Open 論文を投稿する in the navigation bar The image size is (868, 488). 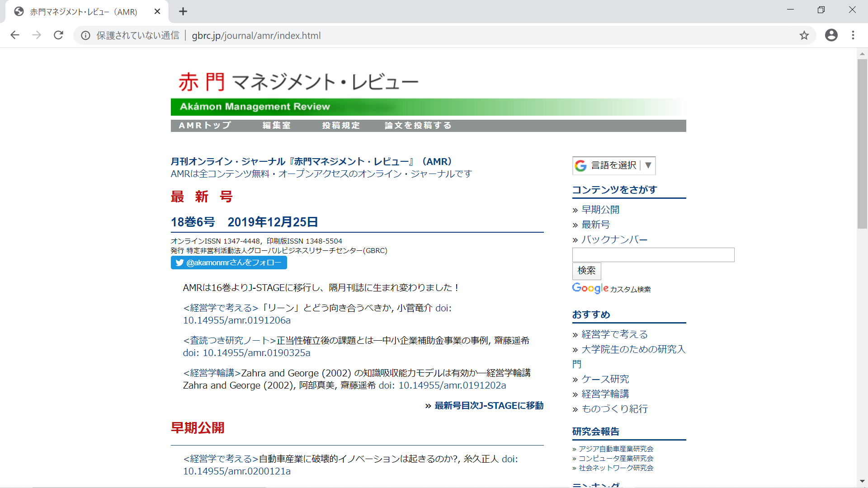tap(418, 126)
